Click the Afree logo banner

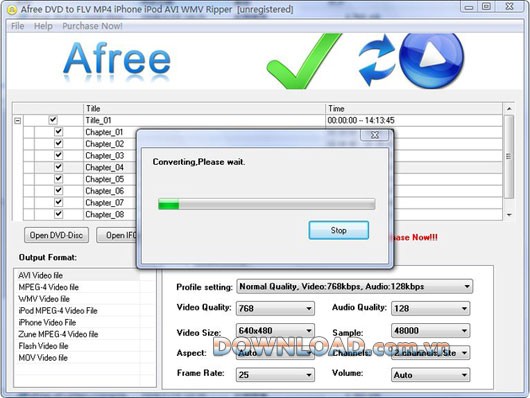pos(117,61)
